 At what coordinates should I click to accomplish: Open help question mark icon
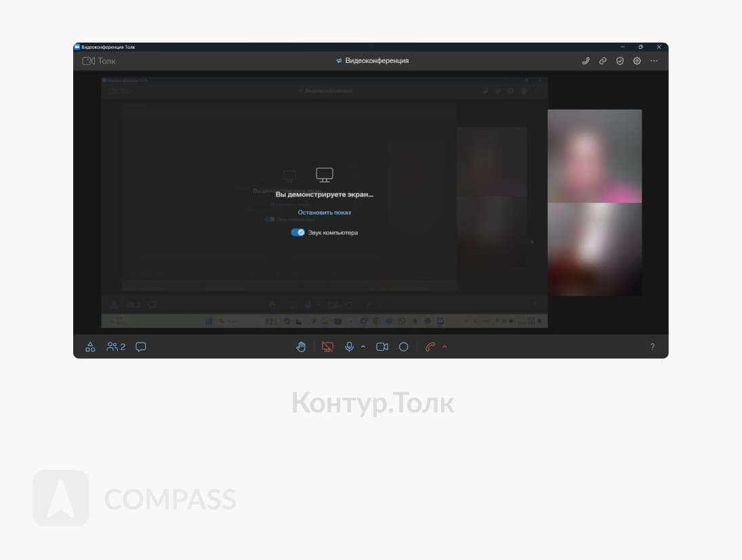point(653,347)
